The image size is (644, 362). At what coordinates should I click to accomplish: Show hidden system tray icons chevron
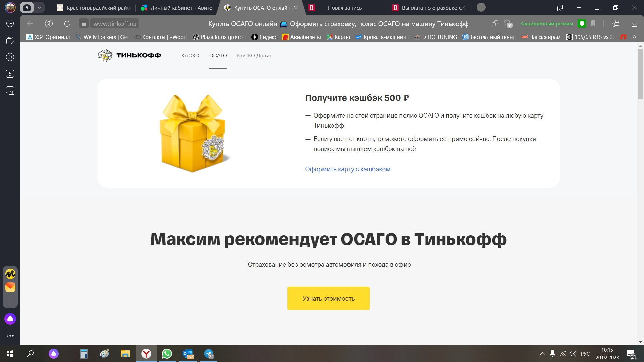[x=542, y=354]
